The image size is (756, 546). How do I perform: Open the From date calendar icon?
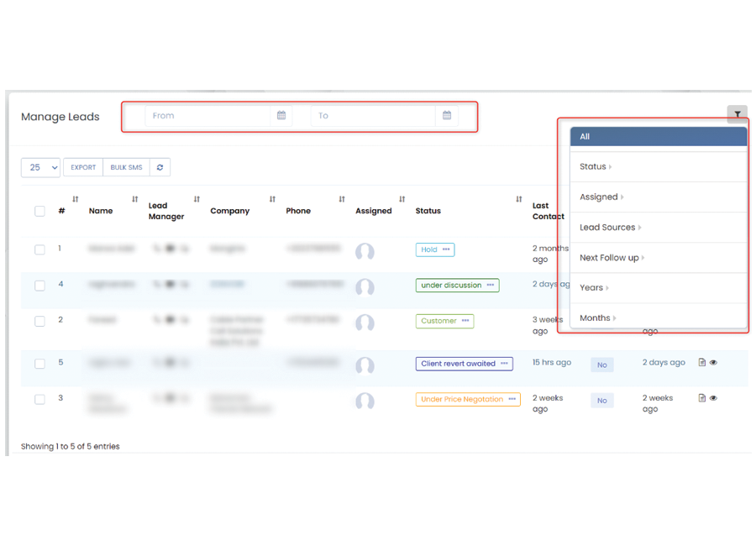click(281, 116)
